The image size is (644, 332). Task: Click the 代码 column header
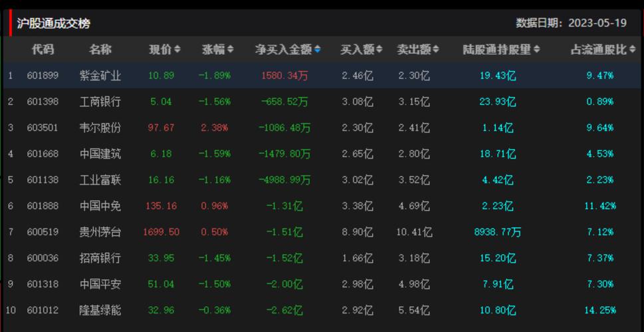coord(43,49)
